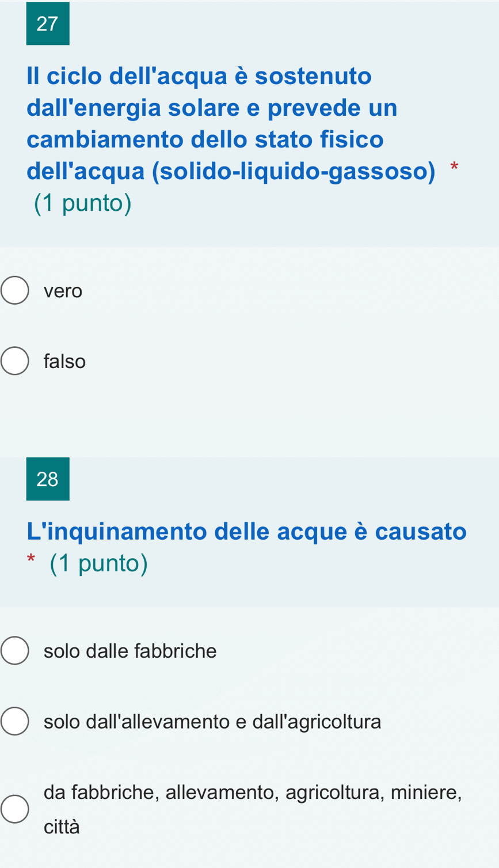Click the 'solo dalle fabbriche' label text
499x868 pixels.
point(130,651)
